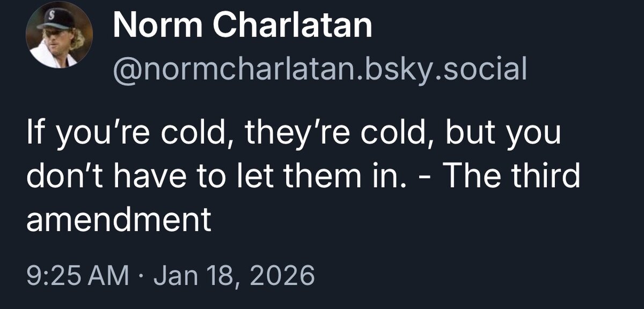Open the Norm Charlatan display name

(243, 25)
